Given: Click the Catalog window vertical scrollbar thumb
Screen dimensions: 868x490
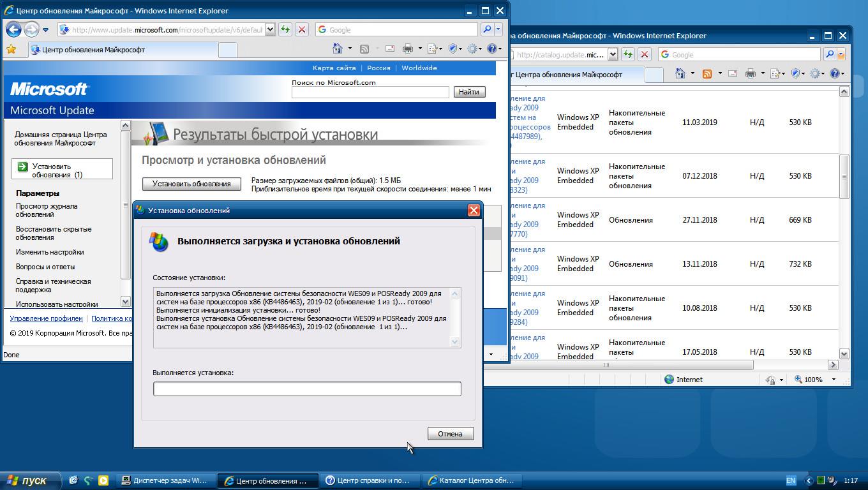Looking at the screenshot, I should 844,177.
